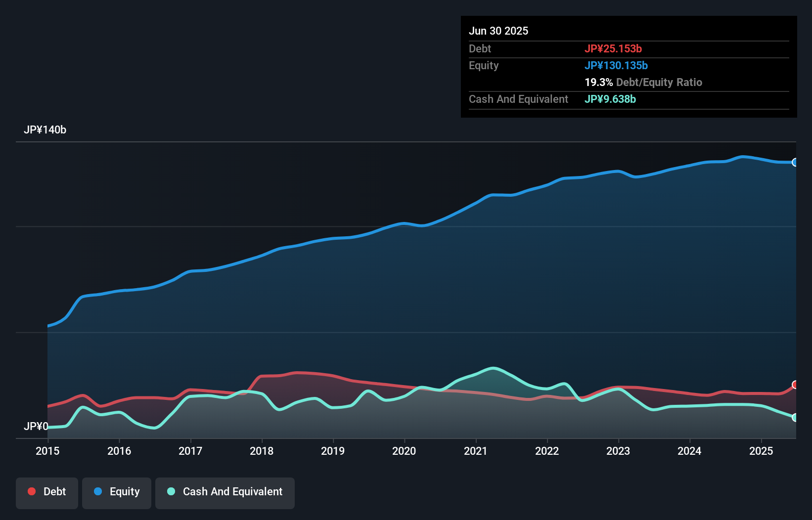The height and width of the screenshot is (520, 812).
Task: Click the JP¥25.153b Debt value link
Action: [614, 48]
